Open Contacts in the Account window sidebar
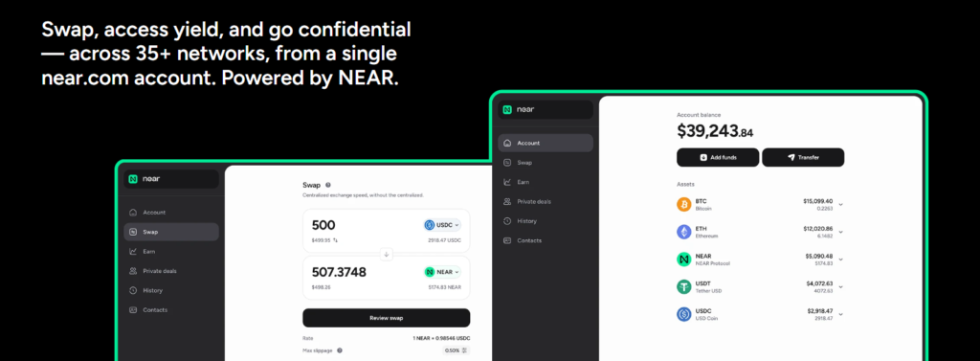Screen dimensions: 980x361 (523, 240)
